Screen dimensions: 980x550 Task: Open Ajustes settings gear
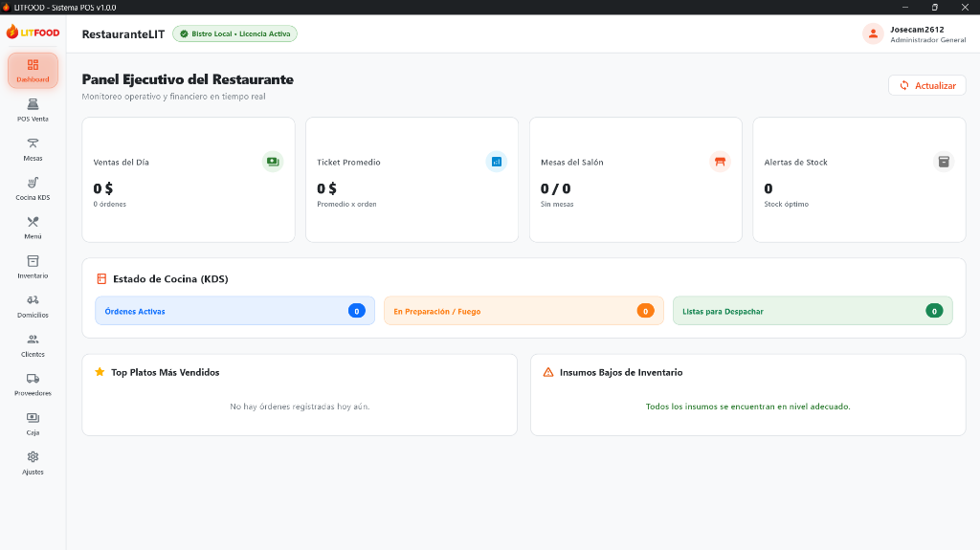point(33,464)
